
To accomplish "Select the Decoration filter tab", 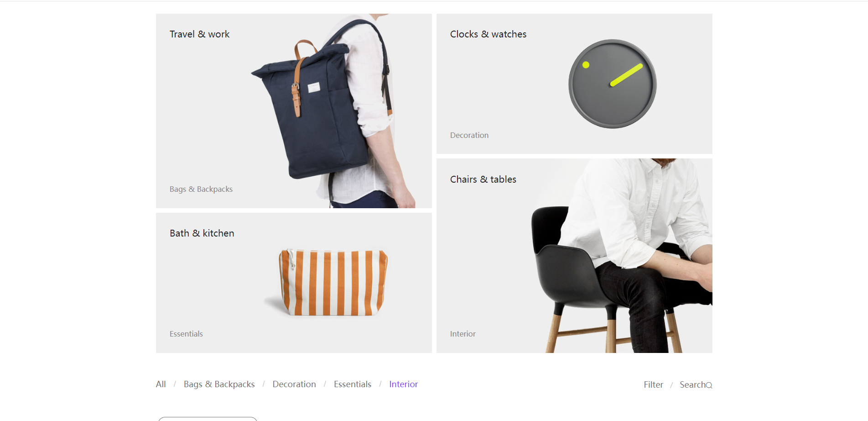I will point(294,384).
